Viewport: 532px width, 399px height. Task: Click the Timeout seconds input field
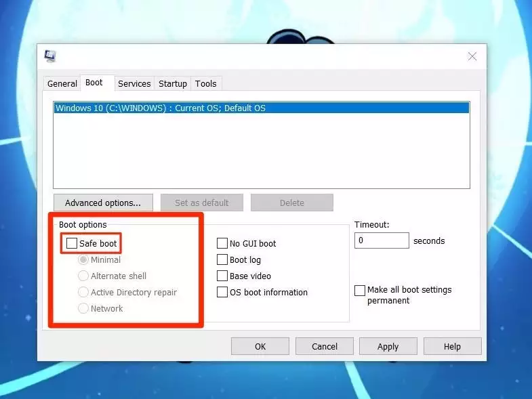coord(382,240)
